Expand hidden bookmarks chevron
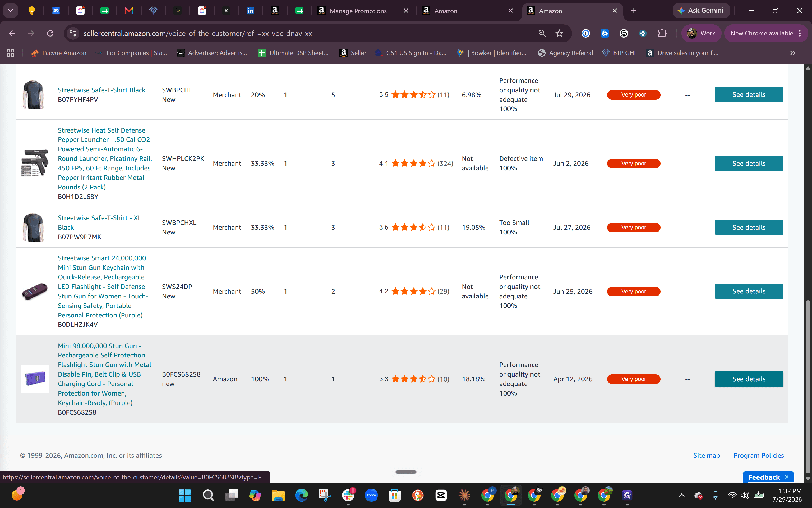This screenshot has height=508, width=812. (793, 53)
